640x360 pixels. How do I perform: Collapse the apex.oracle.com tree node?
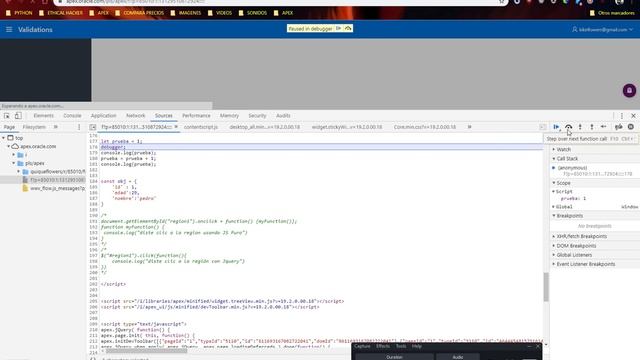(x=9, y=147)
